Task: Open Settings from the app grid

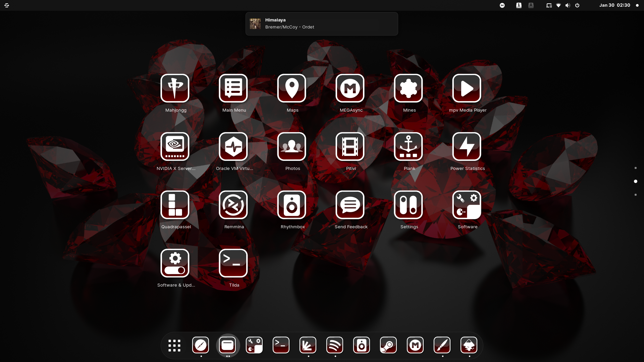Action: (x=409, y=205)
